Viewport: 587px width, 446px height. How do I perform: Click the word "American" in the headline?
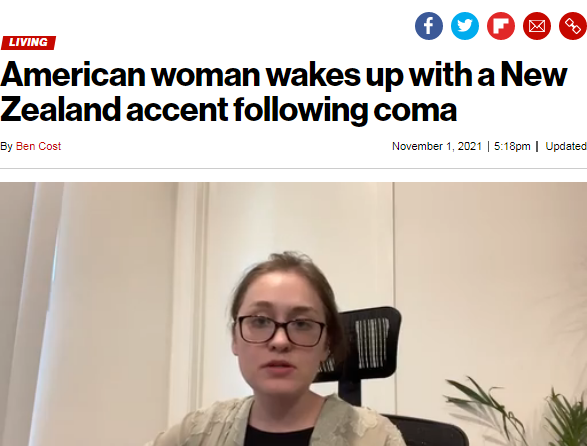click(73, 75)
